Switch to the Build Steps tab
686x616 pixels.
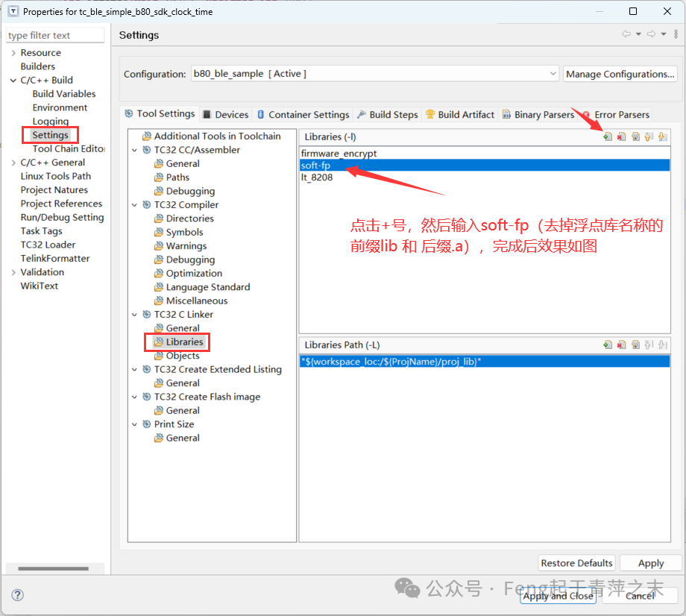[x=388, y=115]
